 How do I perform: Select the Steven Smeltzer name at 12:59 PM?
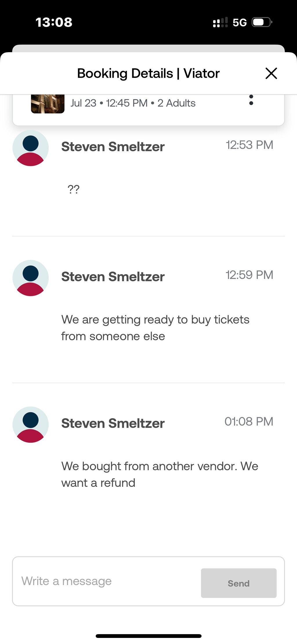pyautogui.click(x=113, y=277)
